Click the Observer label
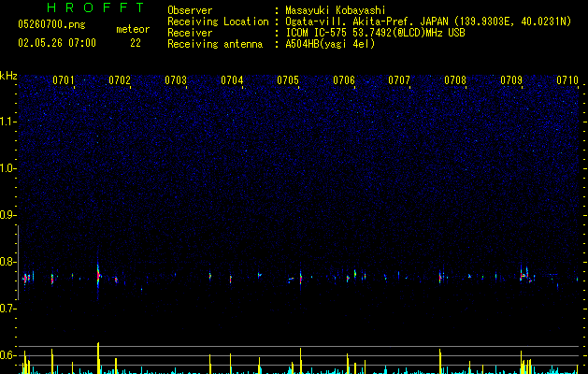This screenshot has width=588, height=374. tap(190, 10)
